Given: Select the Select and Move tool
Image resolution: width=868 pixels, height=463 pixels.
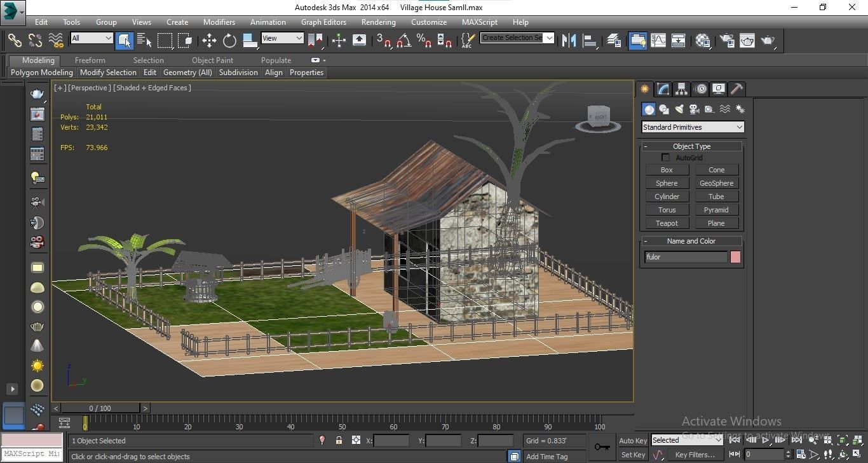Looking at the screenshot, I should pyautogui.click(x=209, y=40).
